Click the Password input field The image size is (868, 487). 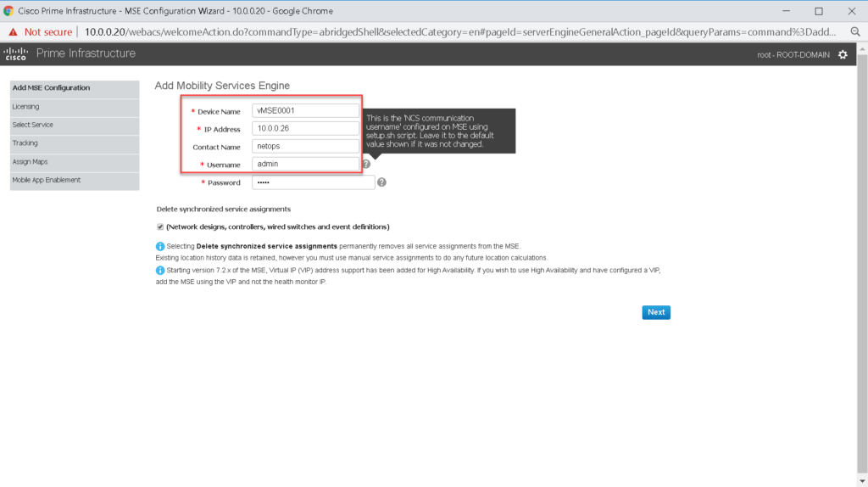(313, 182)
